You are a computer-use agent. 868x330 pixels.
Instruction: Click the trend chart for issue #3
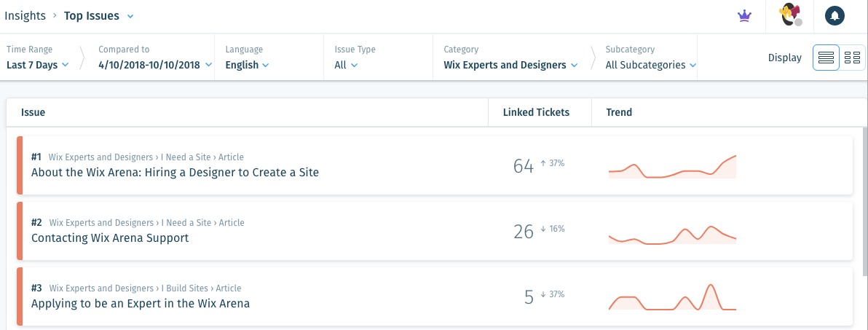pyautogui.click(x=672, y=297)
